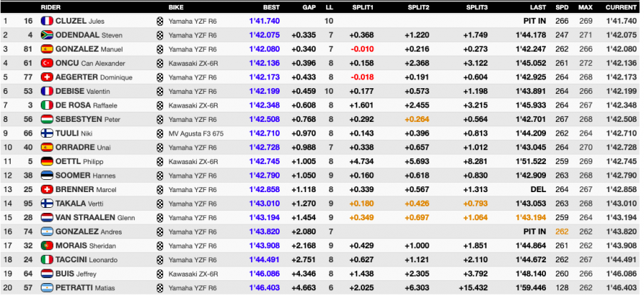Click the MAX column header
Image resolution: width=644 pixels, height=296 pixels.
(585, 7)
